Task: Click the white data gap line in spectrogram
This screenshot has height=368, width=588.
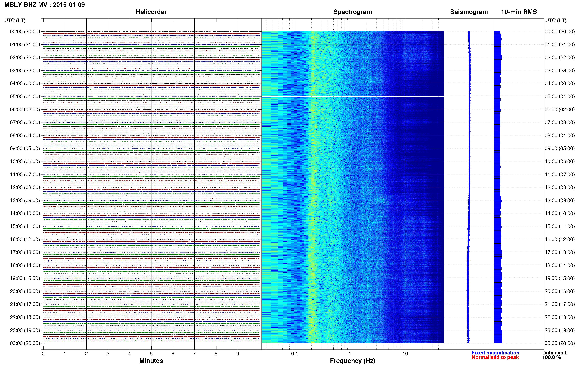Action: (353, 97)
